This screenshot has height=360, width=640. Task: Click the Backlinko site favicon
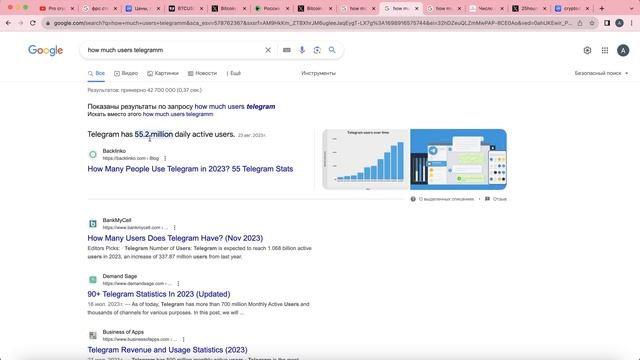point(93,154)
